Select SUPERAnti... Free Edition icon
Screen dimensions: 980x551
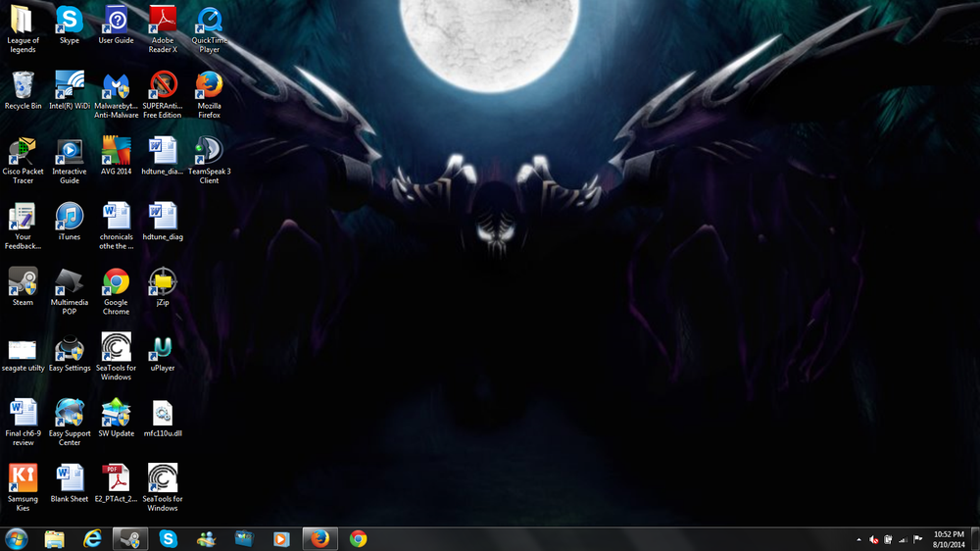point(163,95)
